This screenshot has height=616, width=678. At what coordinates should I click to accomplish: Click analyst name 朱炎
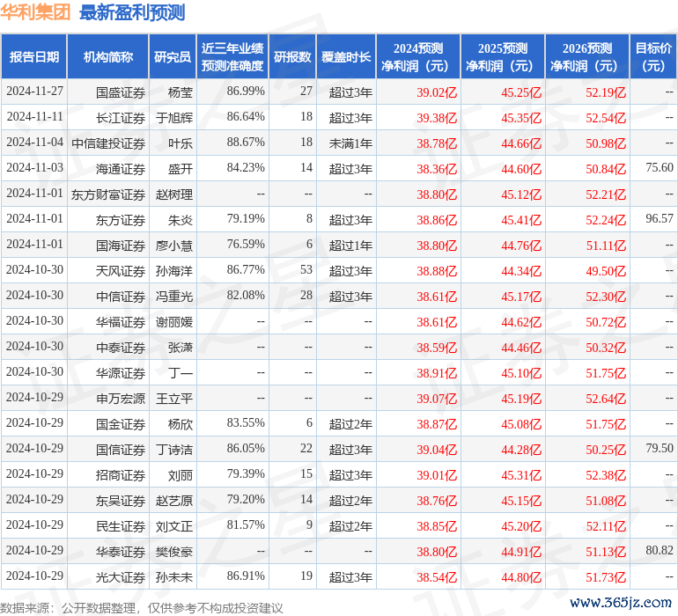[x=181, y=220]
